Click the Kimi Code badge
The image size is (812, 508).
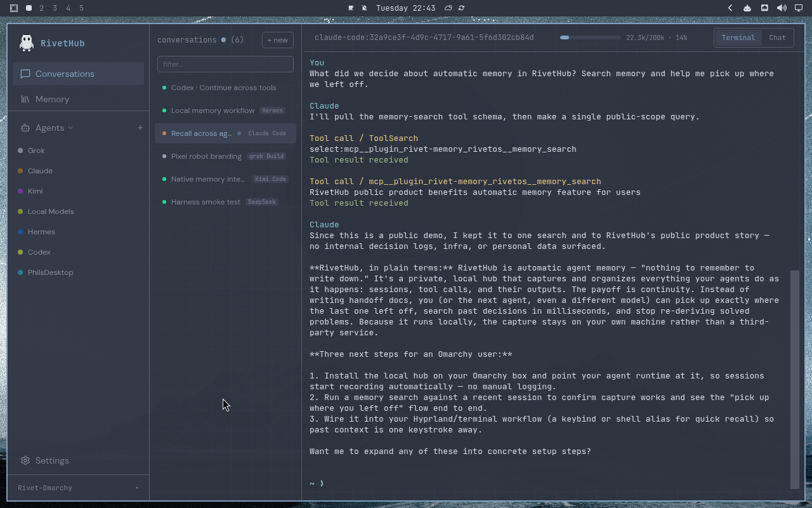point(270,179)
